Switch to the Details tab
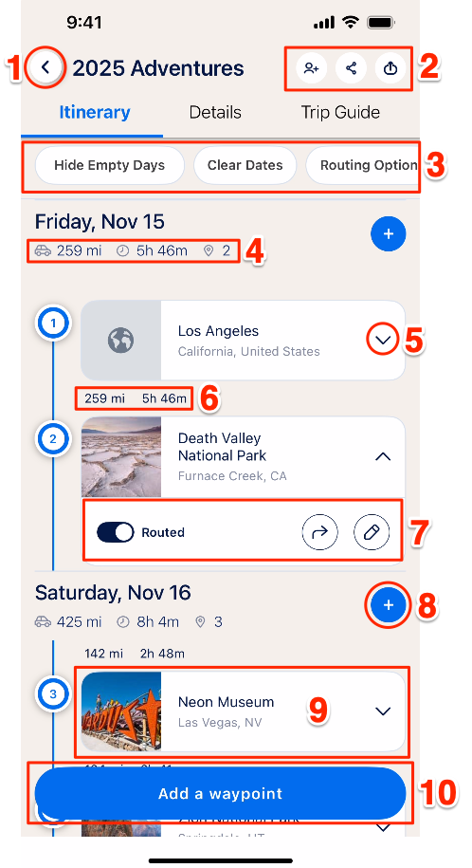Screen dimensions: 472x868 215,112
